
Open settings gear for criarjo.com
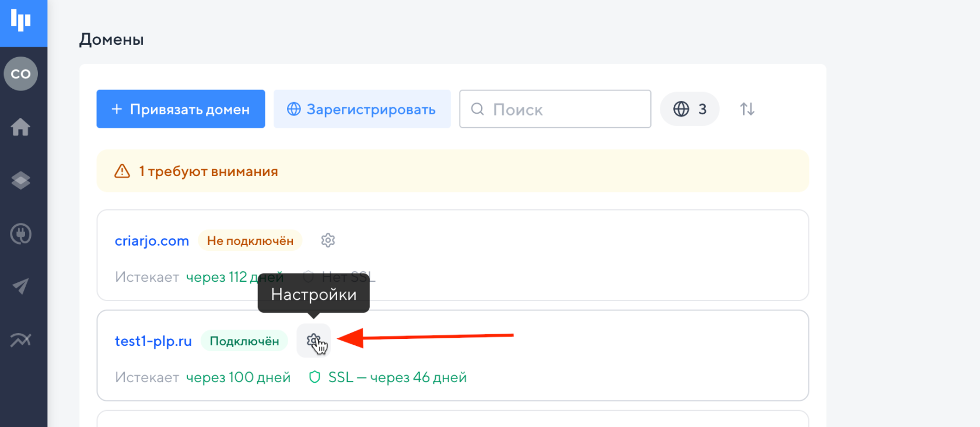328,240
